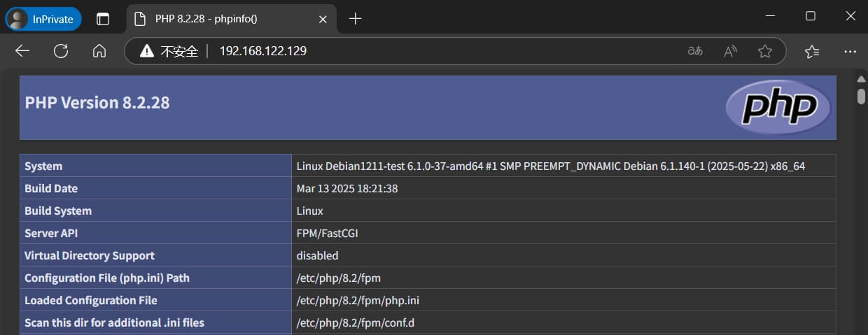The width and height of the screenshot is (868, 335).
Task: View the not secure site warning
Action: pos(169,51)
